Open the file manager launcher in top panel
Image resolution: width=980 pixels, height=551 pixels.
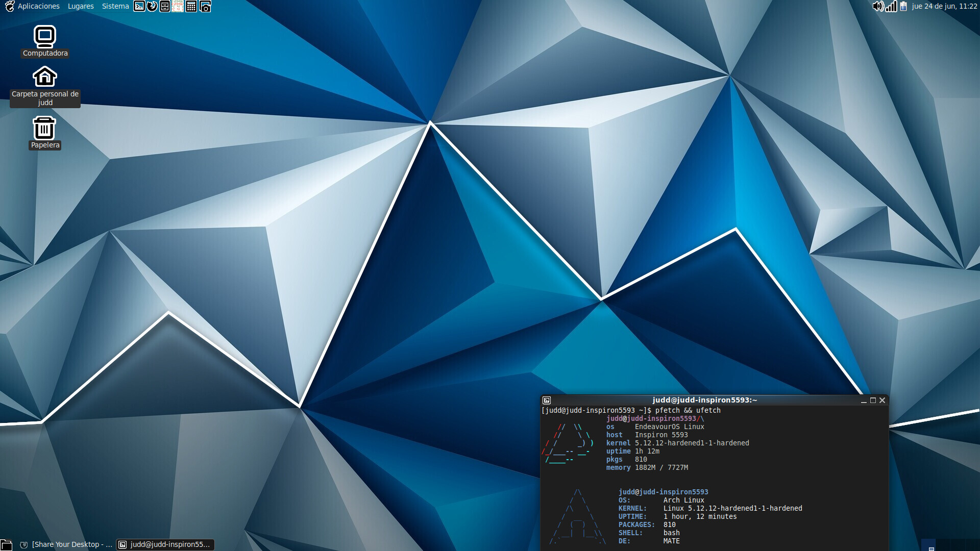(165, 6)
